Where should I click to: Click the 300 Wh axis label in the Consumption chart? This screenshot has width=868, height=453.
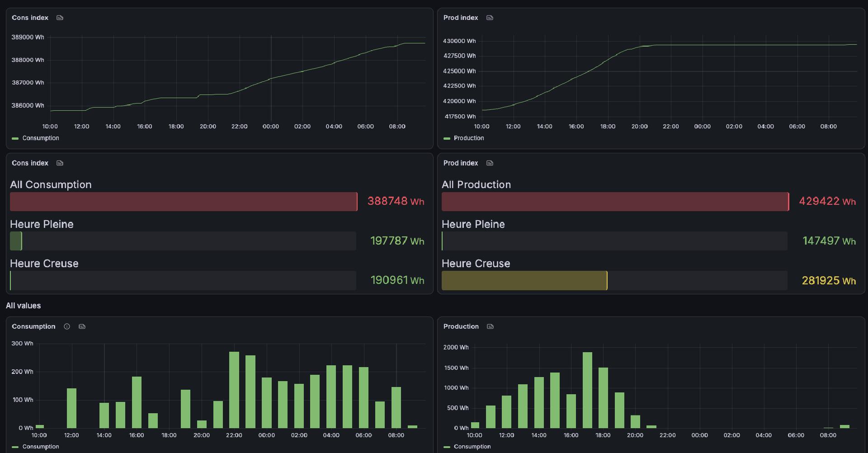click(22, 344)
